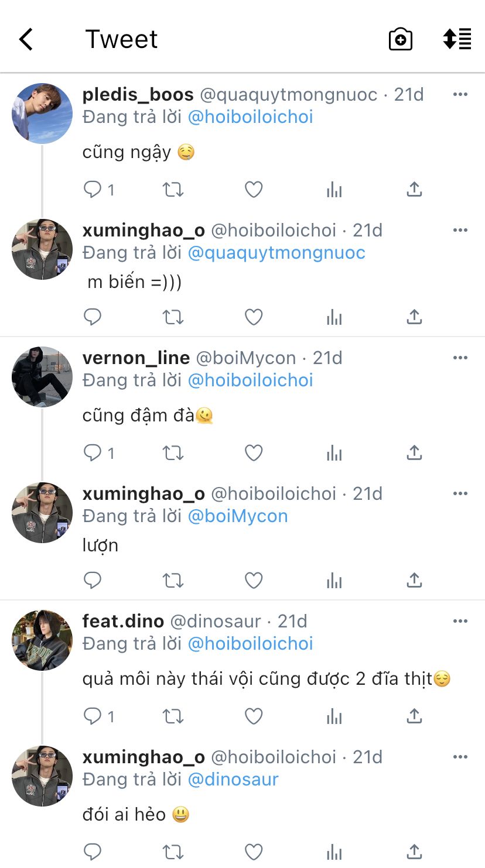Go back using the arrow icon
This screenshot has width=485, height=868.
click(26, 39)
